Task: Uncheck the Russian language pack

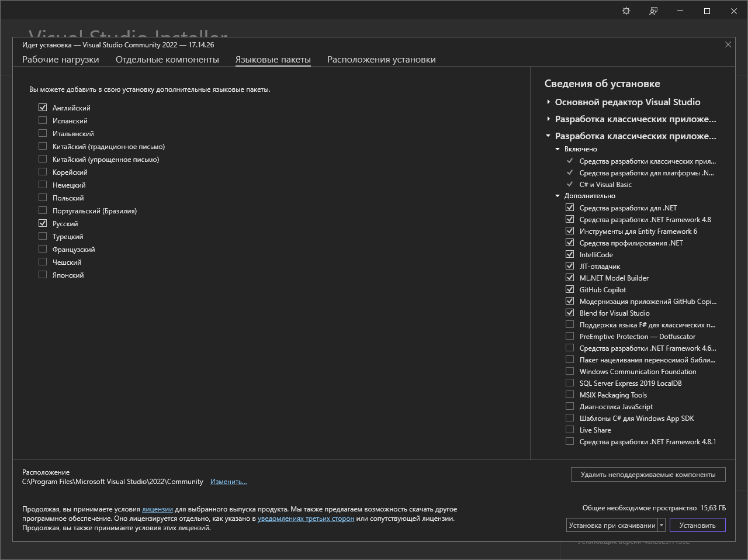Action: point(43,223)
